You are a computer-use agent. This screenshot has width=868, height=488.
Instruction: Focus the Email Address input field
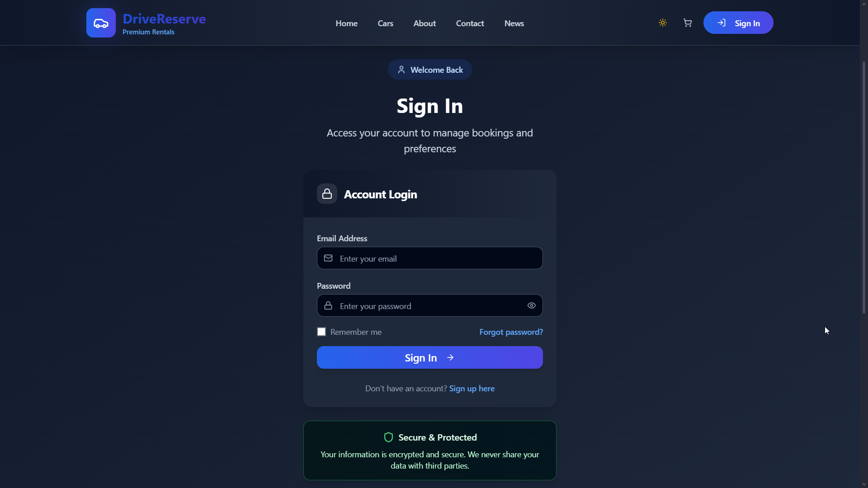point(434,258)
